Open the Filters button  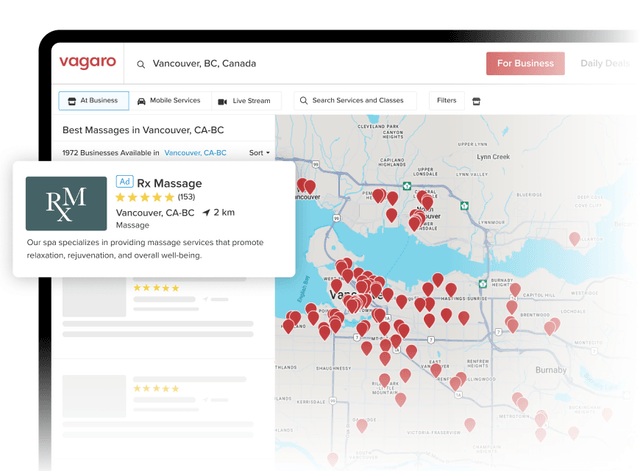click(x=447, y=100)
